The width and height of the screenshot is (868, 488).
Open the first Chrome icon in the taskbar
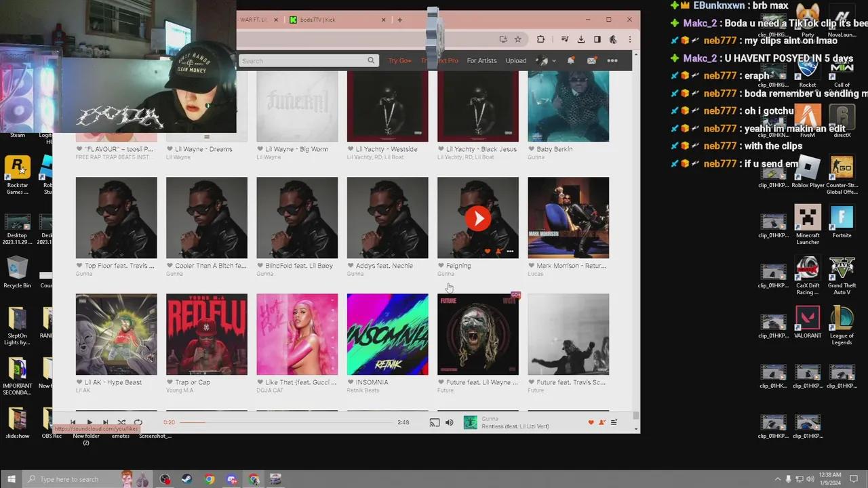tap(210, 479)
